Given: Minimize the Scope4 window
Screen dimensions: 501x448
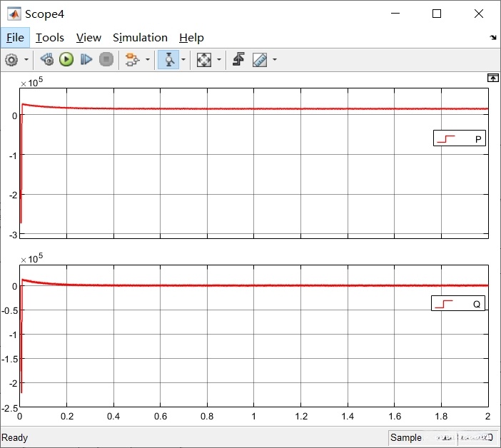Looking at the screenshot, I should (395, 14).
